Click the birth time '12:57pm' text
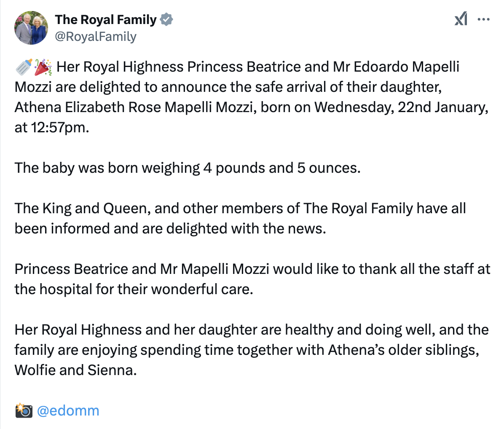The image size is (504, 429). point(59,127)
